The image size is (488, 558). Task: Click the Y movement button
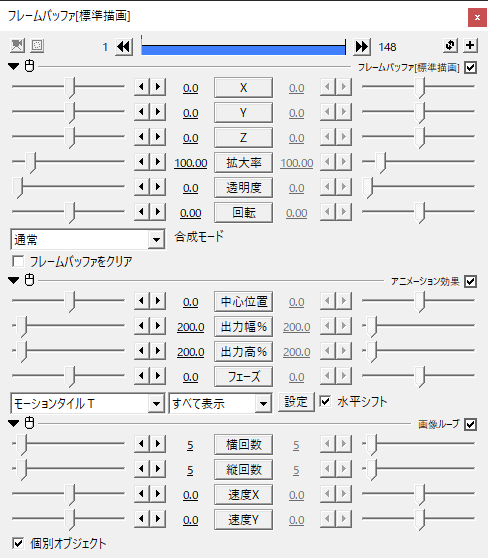pos(243,112)
